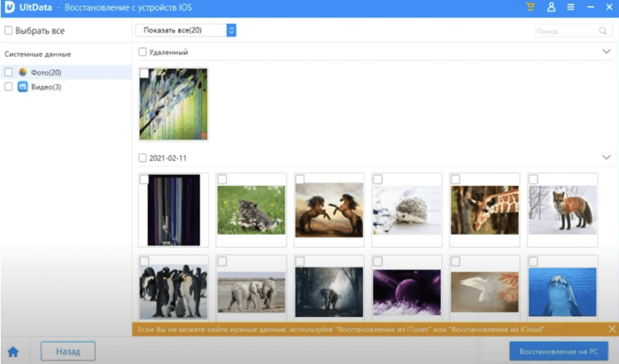Viewport: 619px width, 364px height.
Task: Open the kitten in grass thumbnail
Action: (x=251, y=210)
